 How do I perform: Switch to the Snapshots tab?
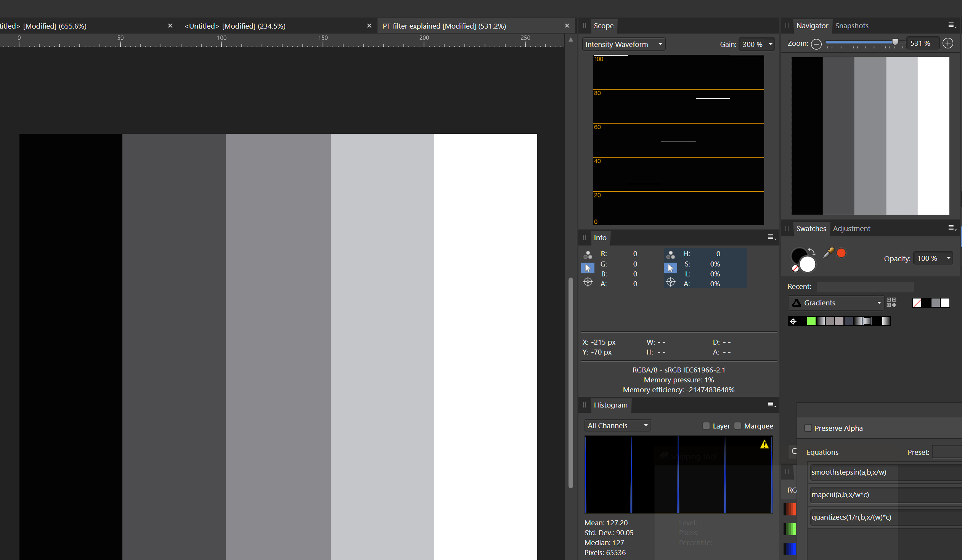point(852,26)
